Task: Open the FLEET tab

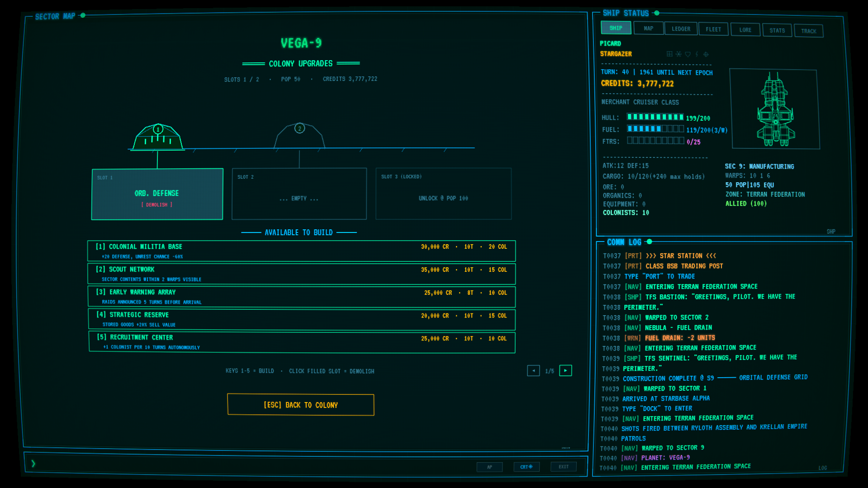Action: tap(713, 29)
